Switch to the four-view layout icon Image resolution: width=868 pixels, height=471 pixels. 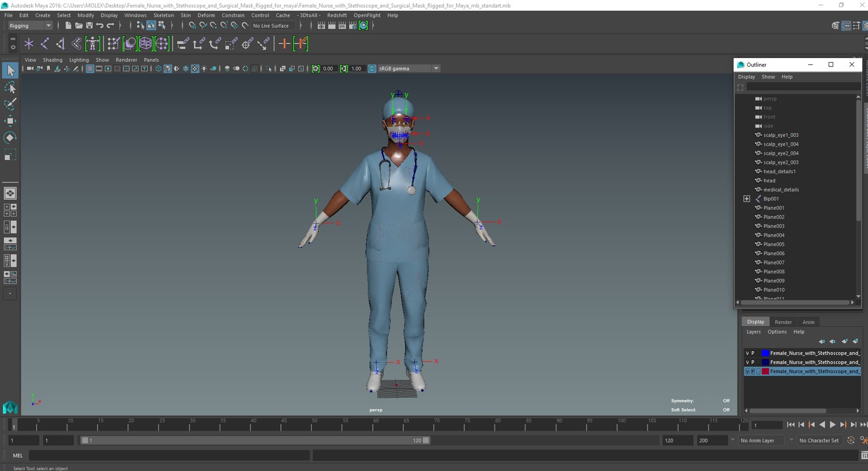(10, 210)
